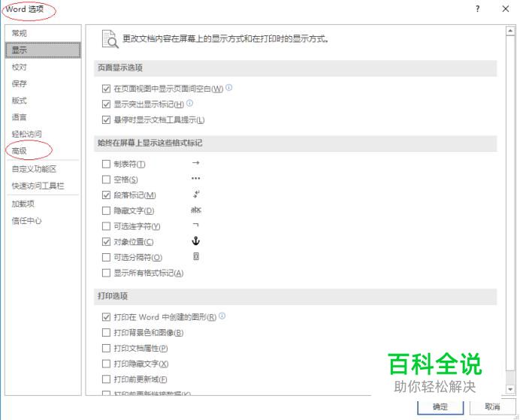Open the 校对 category
Viewport: 520px width, 420px height.
click(43, 67)
